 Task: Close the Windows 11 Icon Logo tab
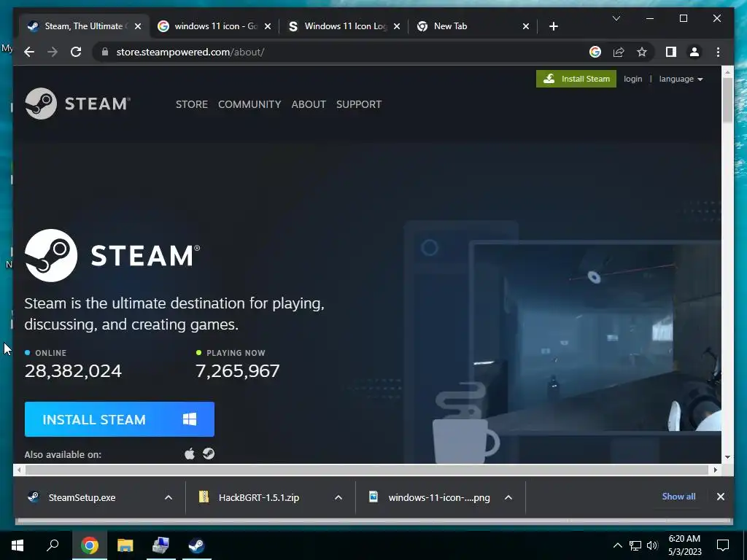click(398, 26)
